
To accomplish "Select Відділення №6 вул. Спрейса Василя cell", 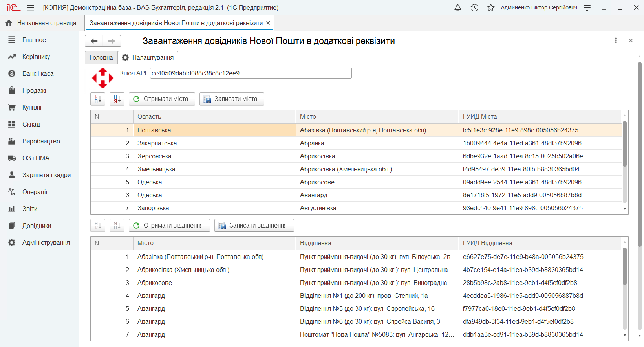I will click(377, 321).
